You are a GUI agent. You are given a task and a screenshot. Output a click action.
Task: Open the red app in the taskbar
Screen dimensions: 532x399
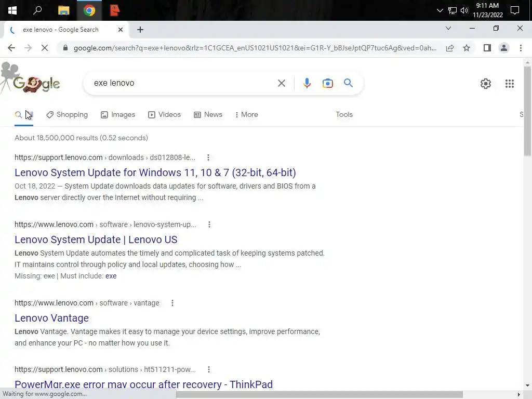tap(115, 10)
